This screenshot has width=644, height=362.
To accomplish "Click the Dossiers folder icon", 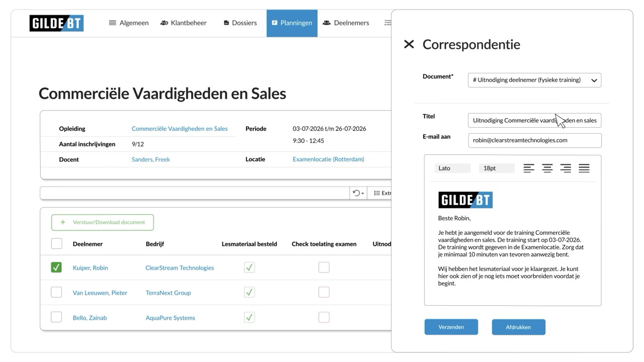I will tap(226, 23).
